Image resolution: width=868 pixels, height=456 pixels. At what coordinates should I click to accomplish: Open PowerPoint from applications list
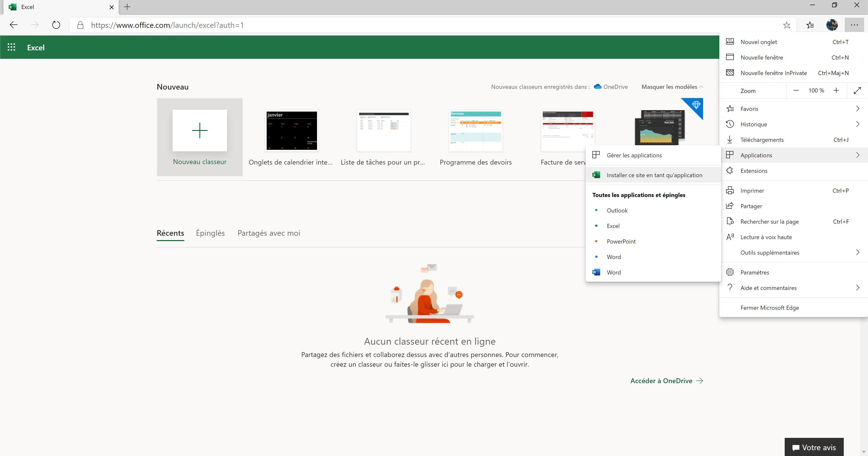[x=653, y=241]
